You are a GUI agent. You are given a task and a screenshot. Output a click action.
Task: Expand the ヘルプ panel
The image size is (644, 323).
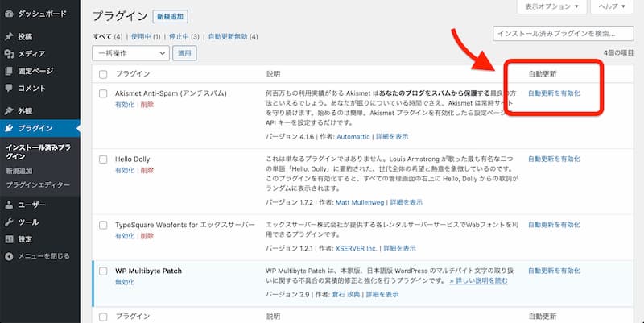(612, 6)
